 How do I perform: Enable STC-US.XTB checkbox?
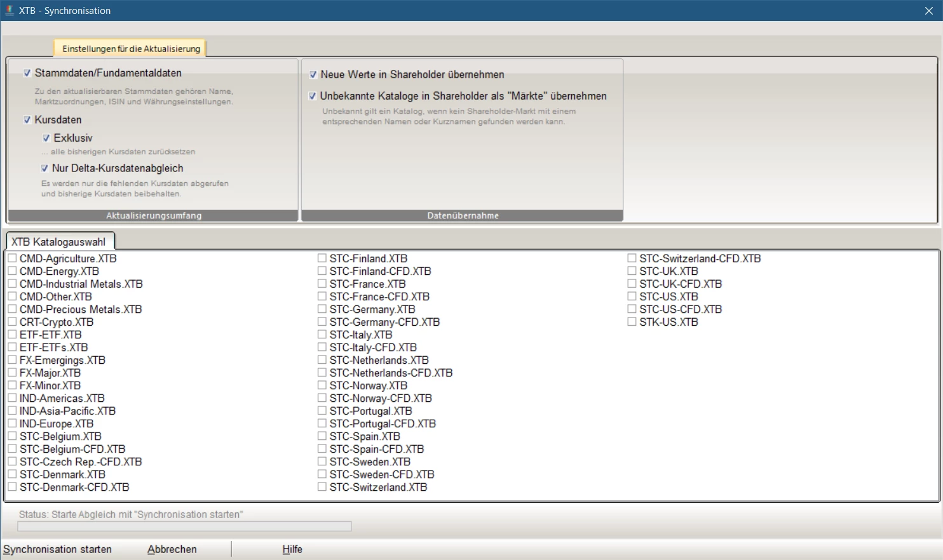coord(632,297)
